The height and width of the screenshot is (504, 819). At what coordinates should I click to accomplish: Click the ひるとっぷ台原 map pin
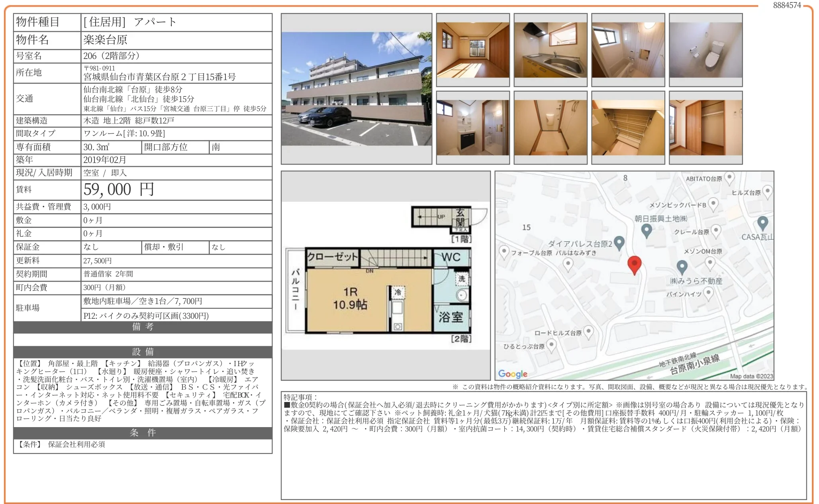(551, 345)
